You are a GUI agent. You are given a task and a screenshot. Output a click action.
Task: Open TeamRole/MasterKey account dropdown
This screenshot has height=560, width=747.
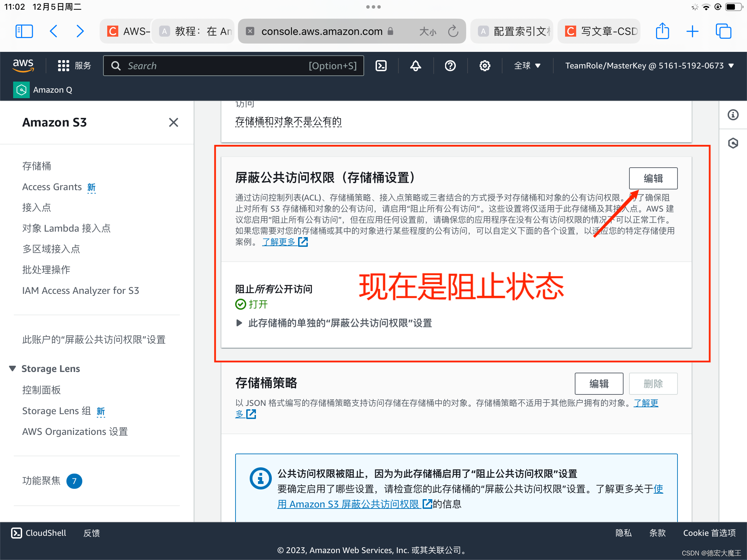point(649,66)
